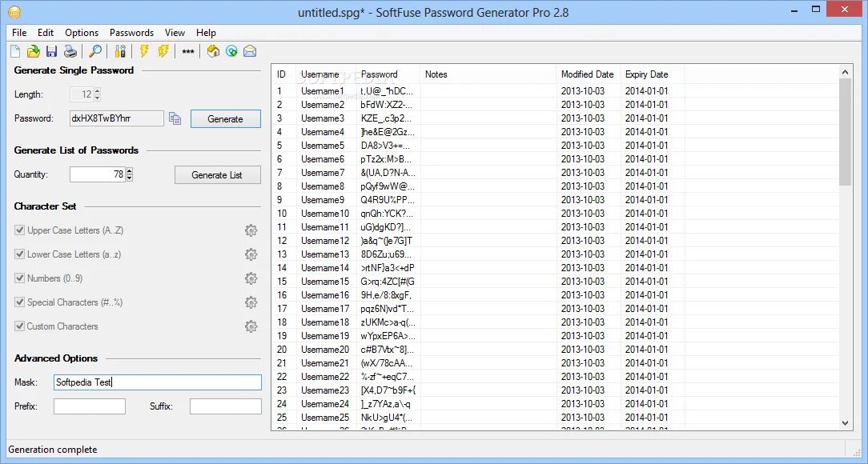Sort by the Username column header
This screenshot has width=868, height=464.
[x=327, y=74]
